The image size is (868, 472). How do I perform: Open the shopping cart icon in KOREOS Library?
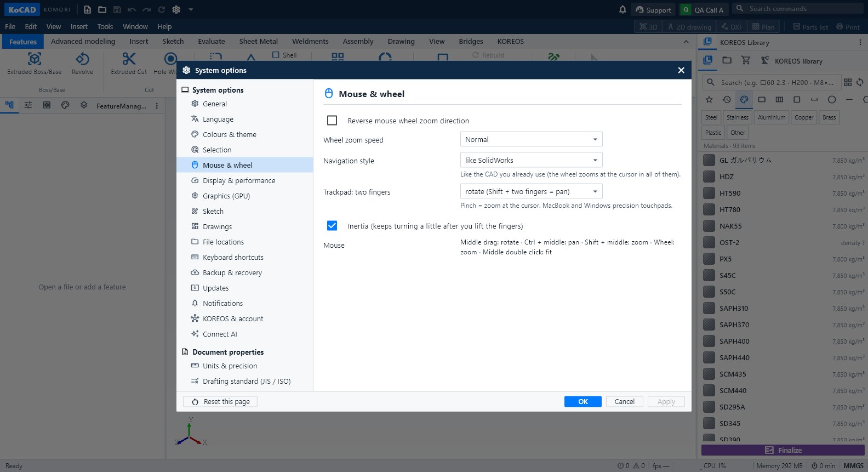pyautogui.click(x=746, y=60)
